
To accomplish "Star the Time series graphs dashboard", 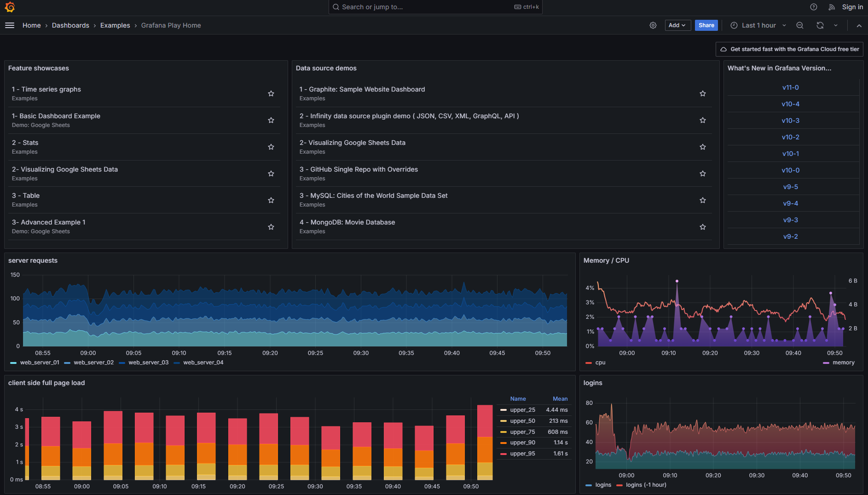I will point(271,93).
